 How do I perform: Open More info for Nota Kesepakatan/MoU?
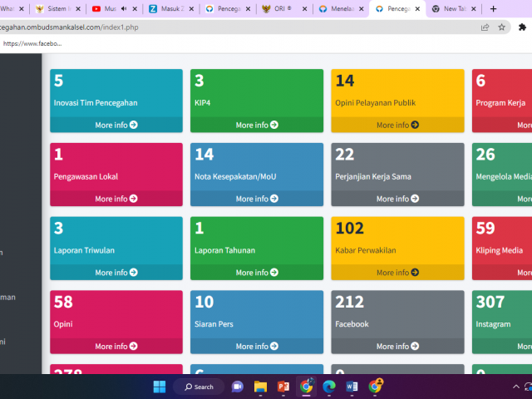(x=257, y=199)
